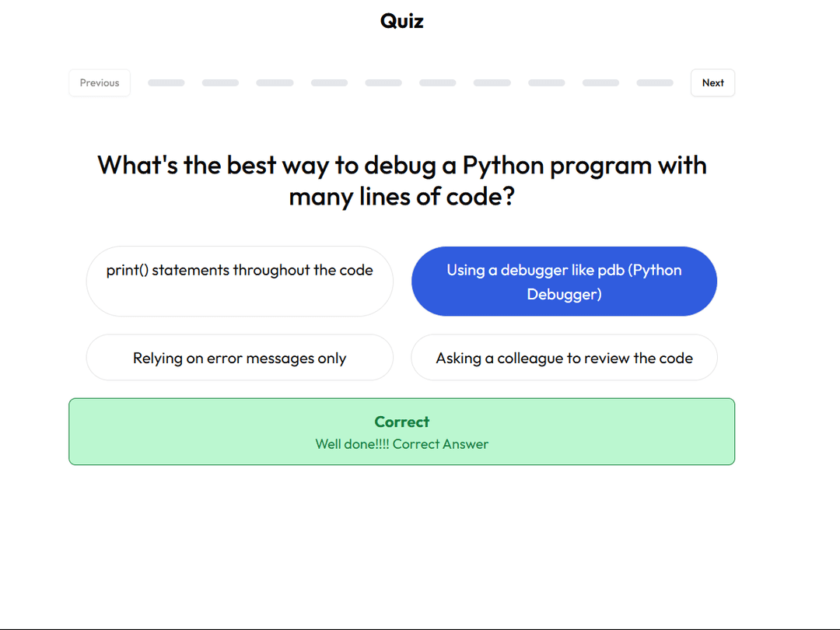Click the 'Well done!!!! Correct Answer' message

[401, 444]
